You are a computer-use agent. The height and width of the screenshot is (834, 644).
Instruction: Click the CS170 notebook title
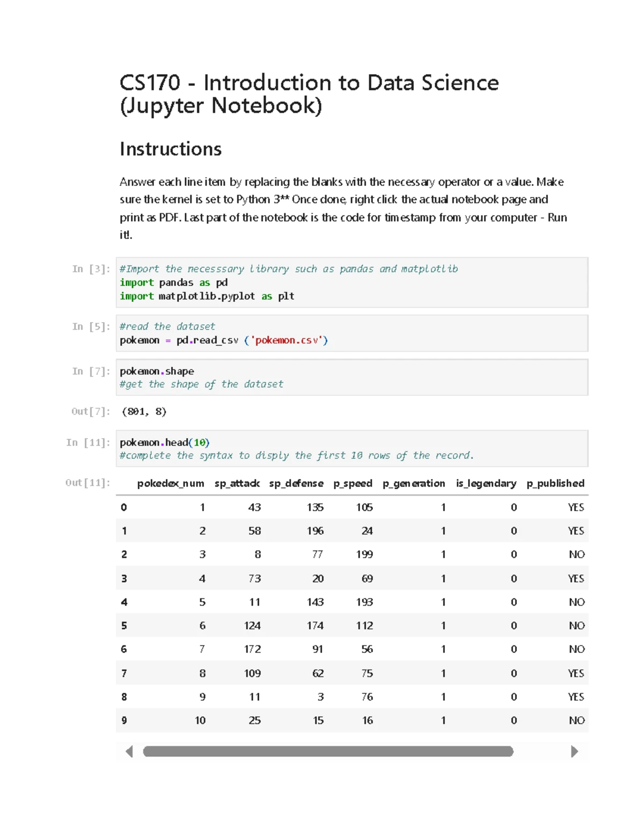click(x=309, y=94)
